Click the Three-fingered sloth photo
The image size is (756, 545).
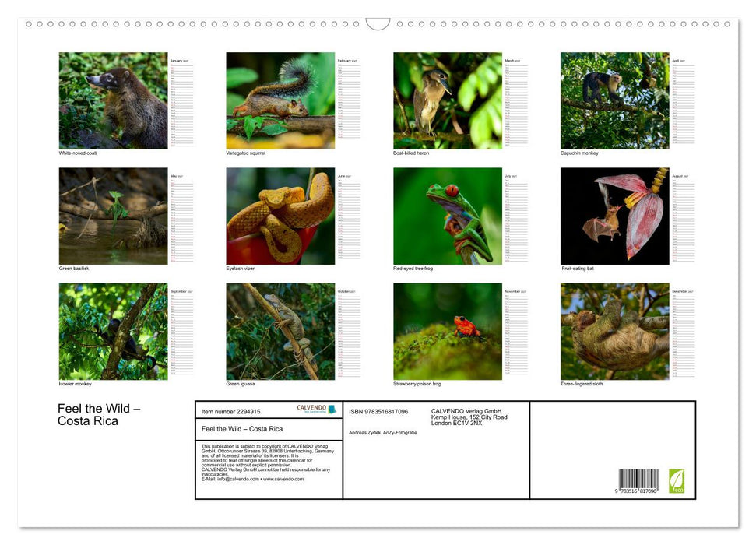tap(615, 332)
